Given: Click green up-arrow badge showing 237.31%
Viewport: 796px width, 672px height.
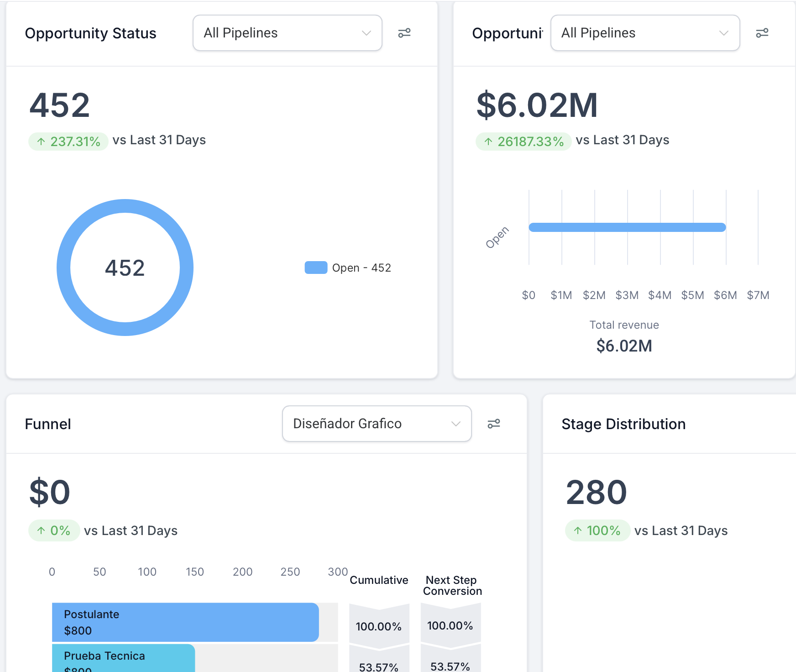Looking at the screenshot, I should [x=68, y=142].
